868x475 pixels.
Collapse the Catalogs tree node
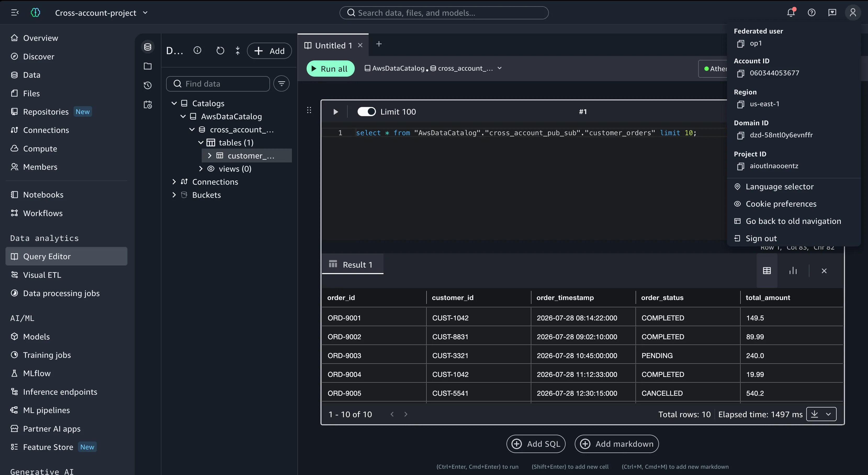174,103
